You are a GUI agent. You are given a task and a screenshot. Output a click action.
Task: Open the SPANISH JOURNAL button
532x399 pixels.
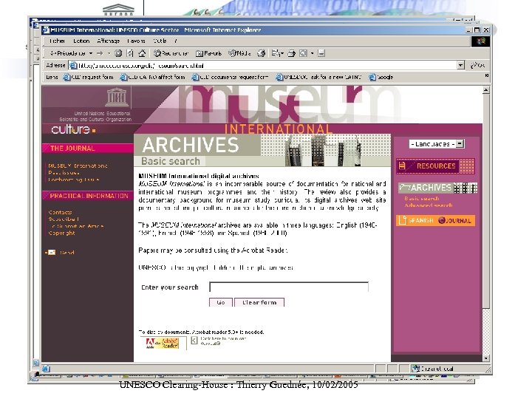(435, 220)
